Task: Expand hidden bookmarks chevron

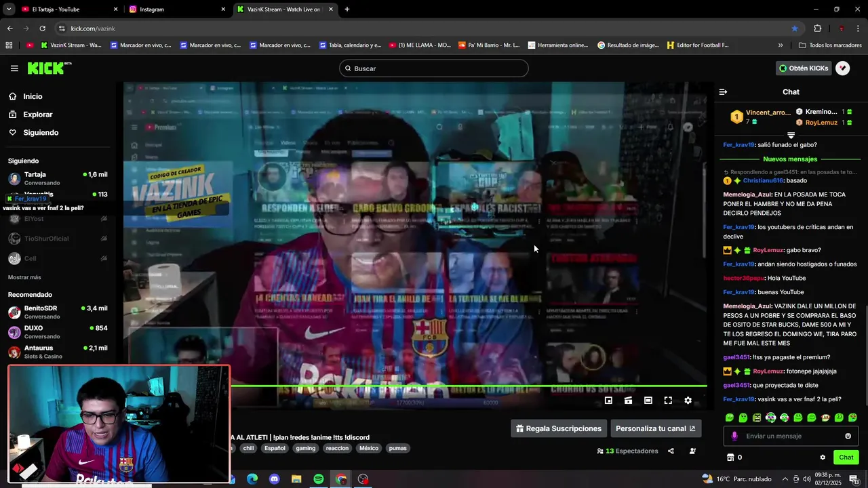Action: (781, 45)
